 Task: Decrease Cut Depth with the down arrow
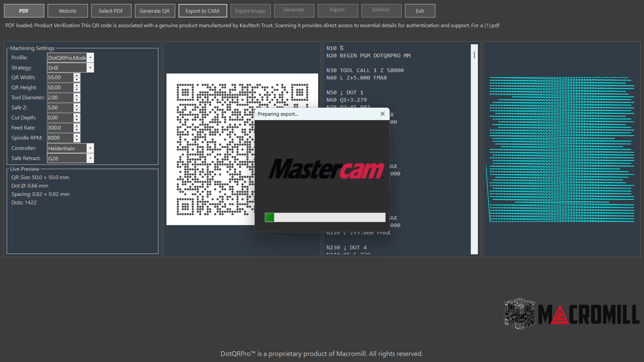pos(77,120)
